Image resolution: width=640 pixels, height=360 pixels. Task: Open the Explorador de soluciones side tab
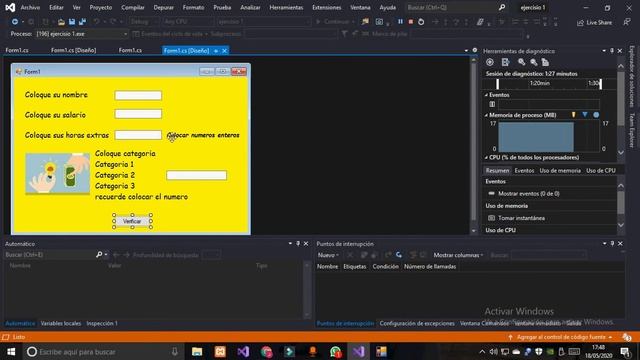coord(631,76)
